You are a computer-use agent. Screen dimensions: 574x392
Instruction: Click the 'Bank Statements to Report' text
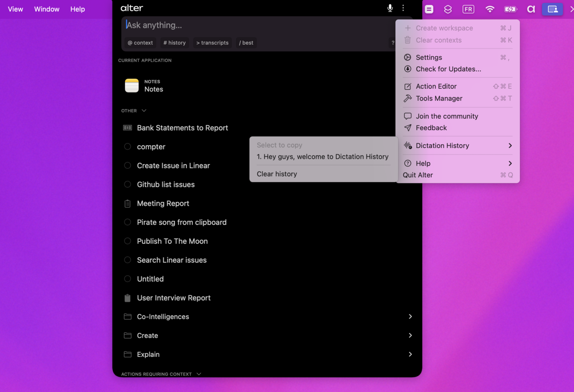tap(183, 128)
